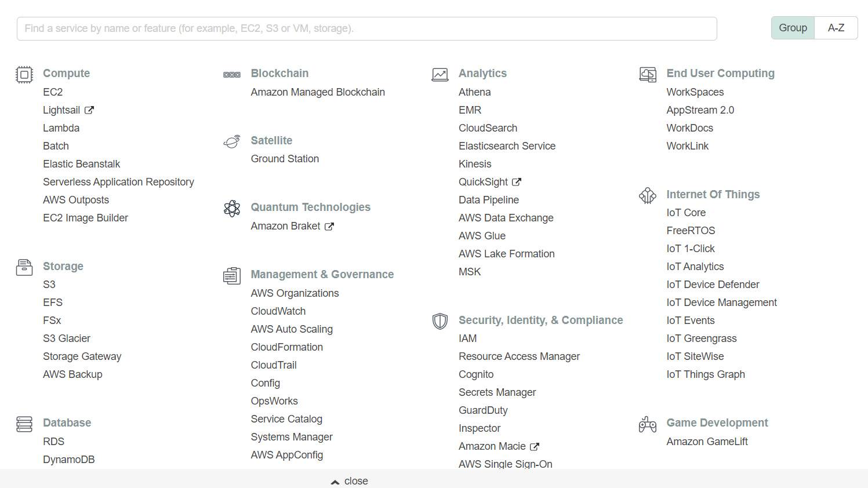Open Ground Station

285,159
